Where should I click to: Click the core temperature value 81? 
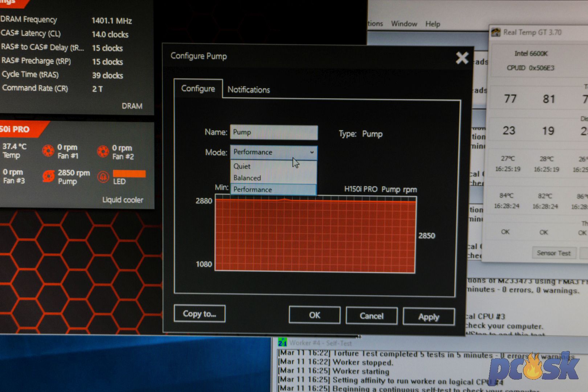coord(549,99)
